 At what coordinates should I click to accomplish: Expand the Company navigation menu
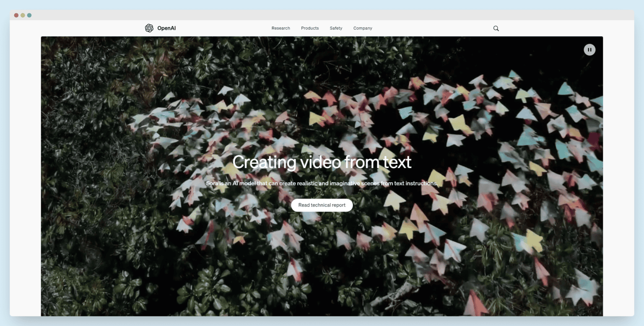pos(363,28)
